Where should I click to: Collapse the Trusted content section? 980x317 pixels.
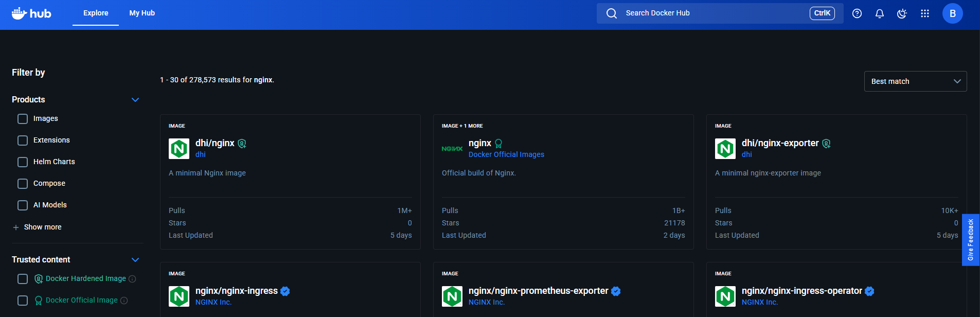point(135,260)
